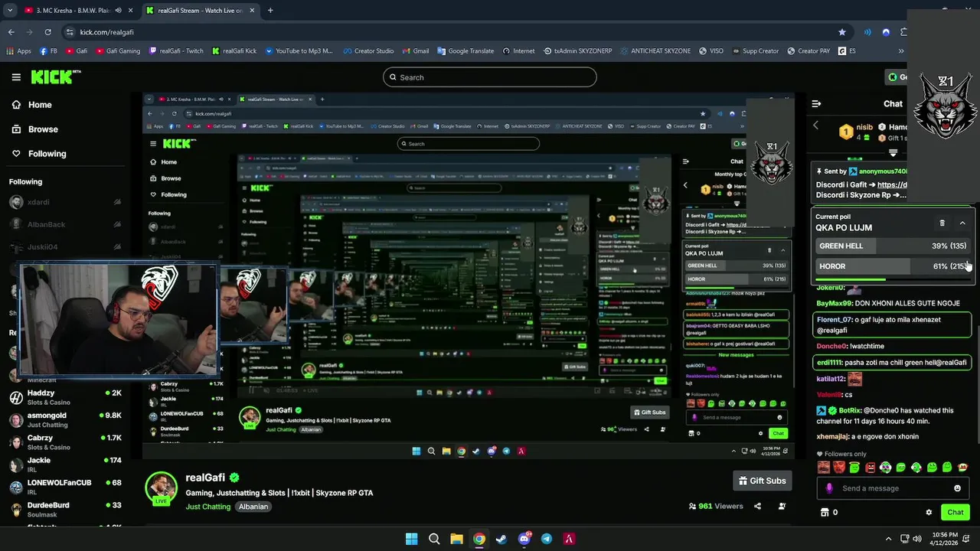The height and width of the screenshot is (551, 980).
Task: Click the purple microphone icon in chat
Action: pyautogui.click(x=828, y=488)
